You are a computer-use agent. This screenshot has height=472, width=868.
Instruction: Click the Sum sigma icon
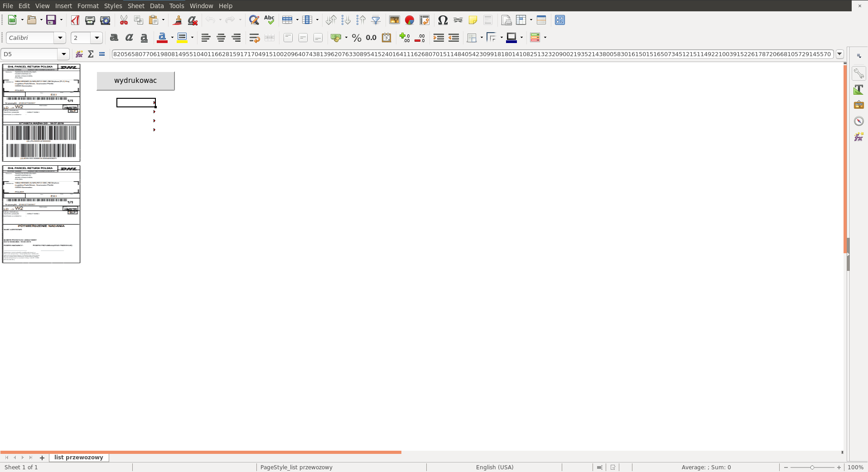coord(91,54)
